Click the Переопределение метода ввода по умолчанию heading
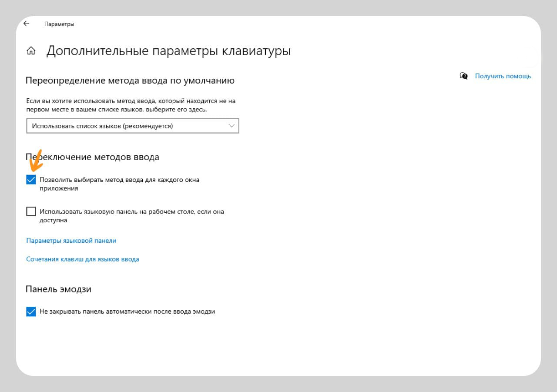The width and height of the screenshot is (557, 392). tap(130, 80)
